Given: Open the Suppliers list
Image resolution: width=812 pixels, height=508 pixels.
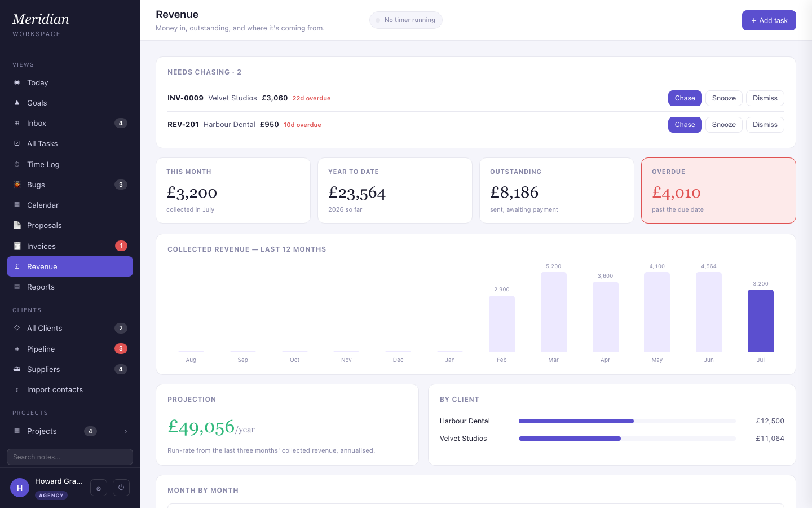Looking at the screenshot, I should click(x=70, y=369).
